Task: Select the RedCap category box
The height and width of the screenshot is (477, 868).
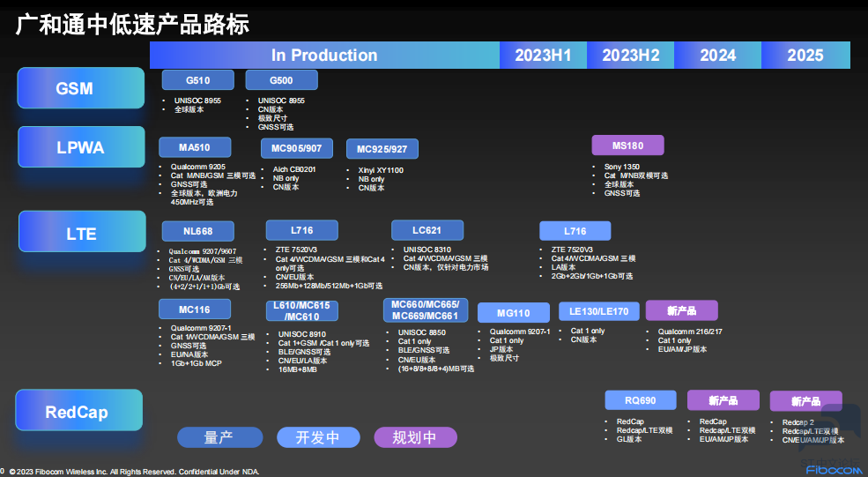Action: coord(78,411)
